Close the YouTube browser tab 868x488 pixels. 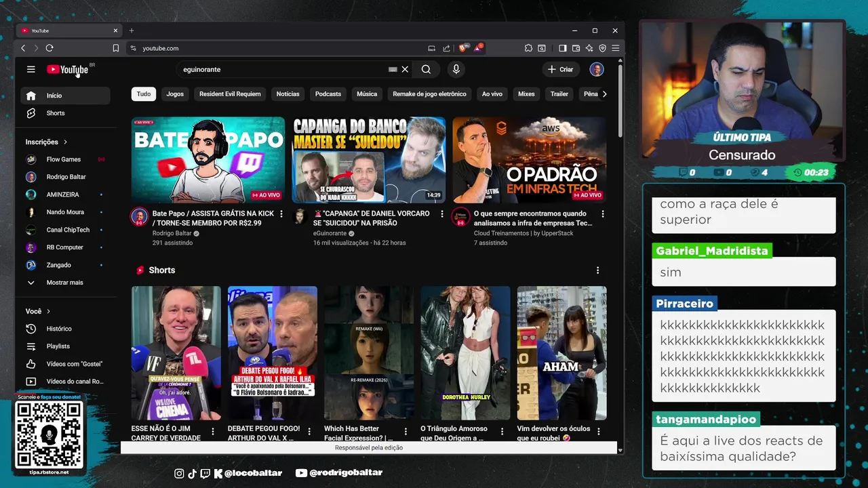click(x=115, y=30)
